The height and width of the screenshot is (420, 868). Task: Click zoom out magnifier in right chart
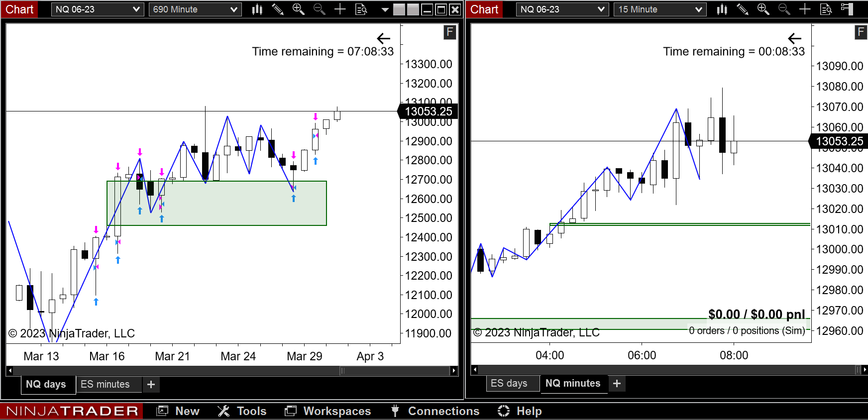pos(784,9)
